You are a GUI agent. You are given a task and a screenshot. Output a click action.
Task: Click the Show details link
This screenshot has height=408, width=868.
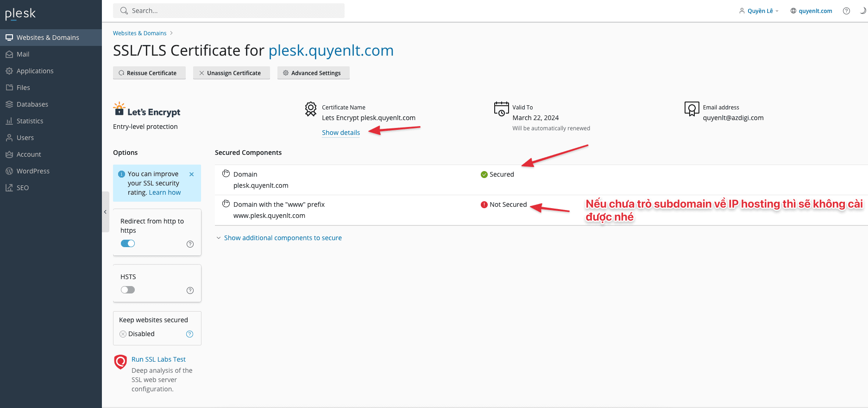tap(341, 133)
